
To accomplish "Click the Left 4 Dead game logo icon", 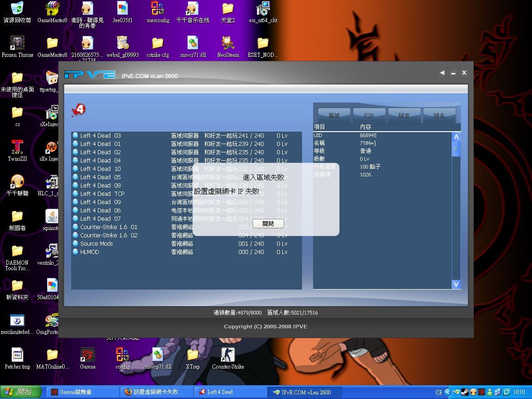I will coord(79,109).
